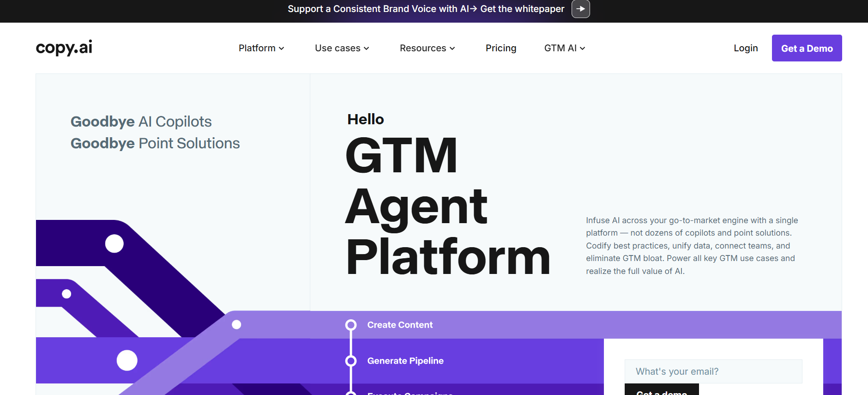This screenshot has height=395, width=868.
Task: Open the Resources dropdown
Action: (x=428, y=48)
